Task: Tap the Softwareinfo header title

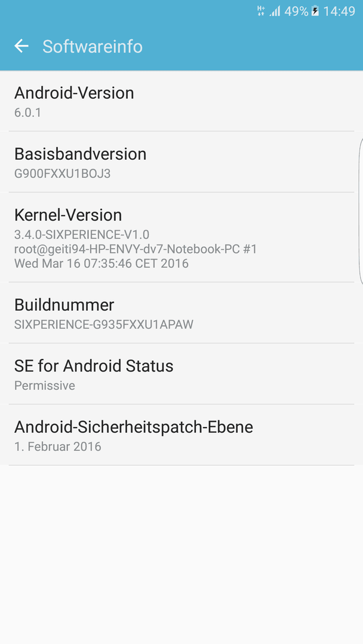Action: (x=93, y=47)
